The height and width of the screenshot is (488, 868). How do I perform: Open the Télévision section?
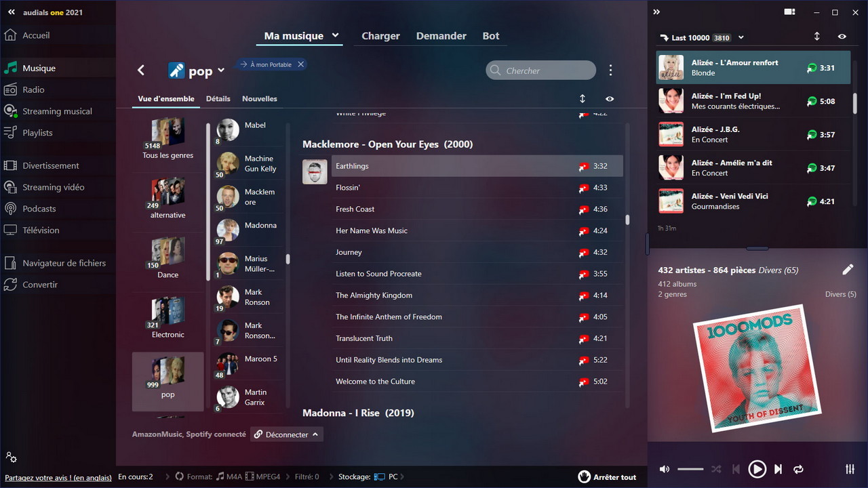41,230
